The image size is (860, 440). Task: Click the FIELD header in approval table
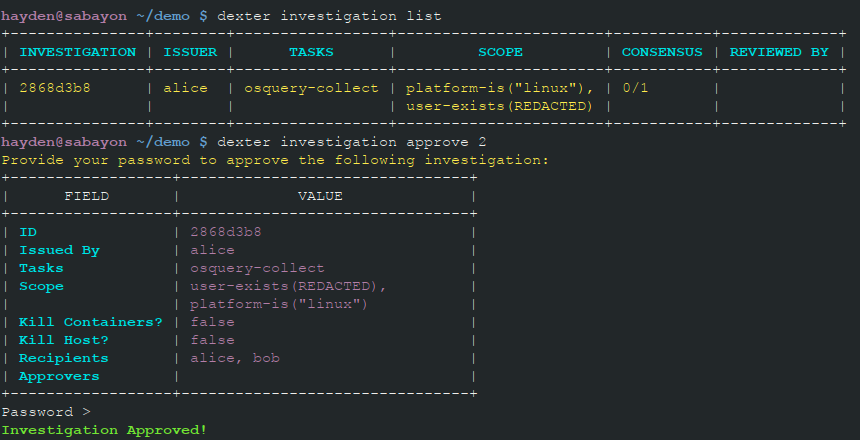coord(87,196)
